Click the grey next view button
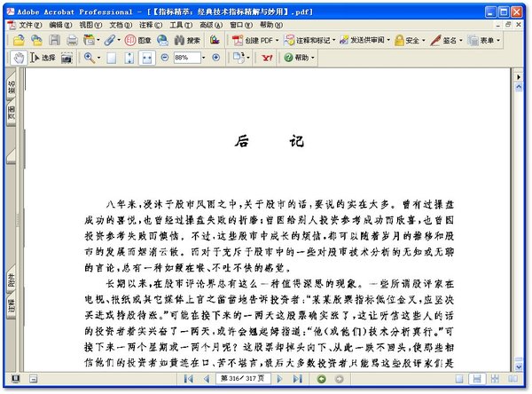The image size is (532, 394). (x=339, y=379)
